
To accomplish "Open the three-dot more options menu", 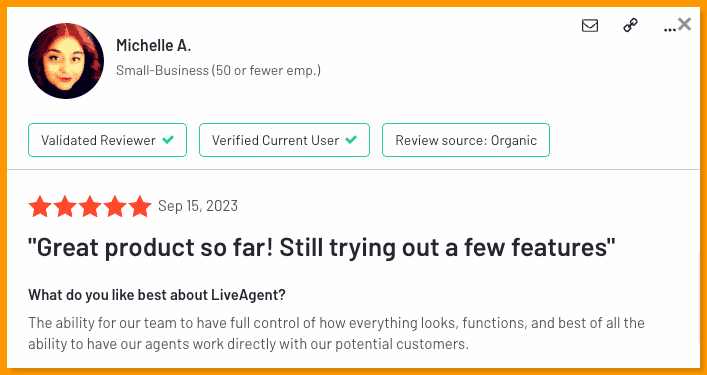I will coord(670,29).
